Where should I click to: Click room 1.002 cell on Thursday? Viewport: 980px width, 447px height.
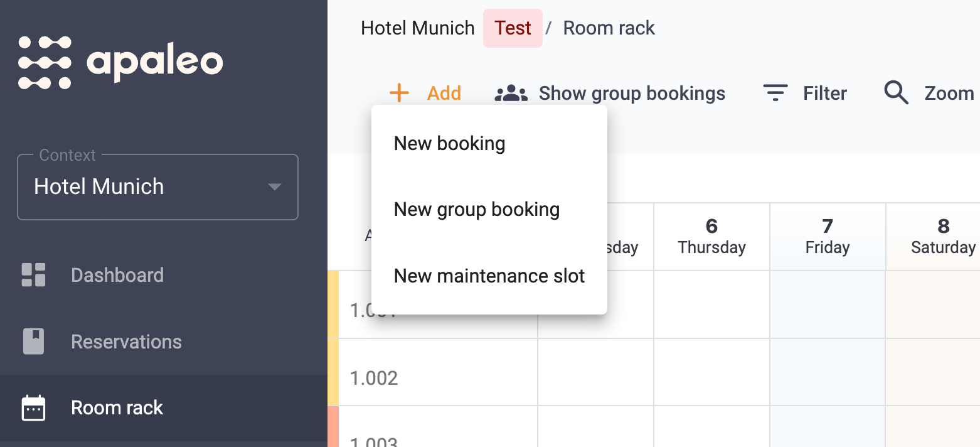tap(711, 372)
